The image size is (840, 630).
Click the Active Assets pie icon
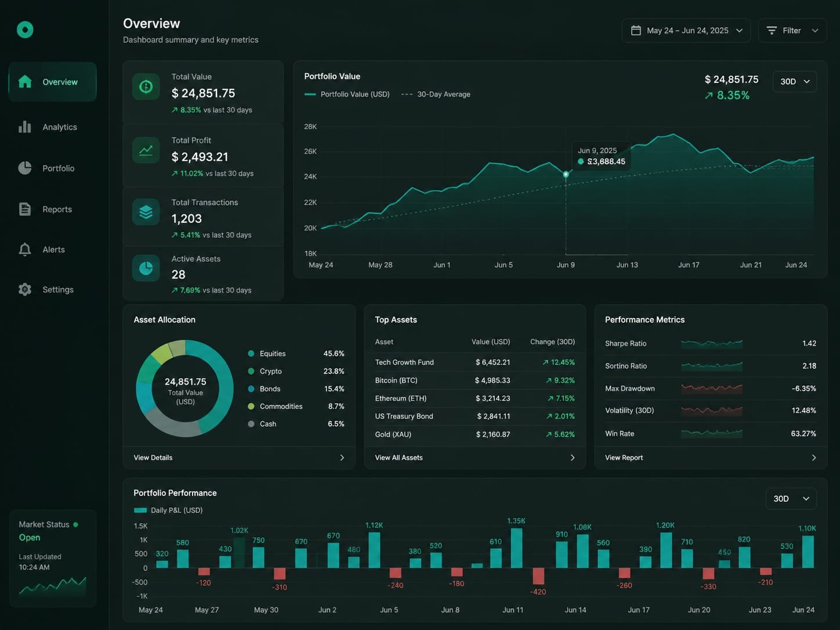(146, 268)
